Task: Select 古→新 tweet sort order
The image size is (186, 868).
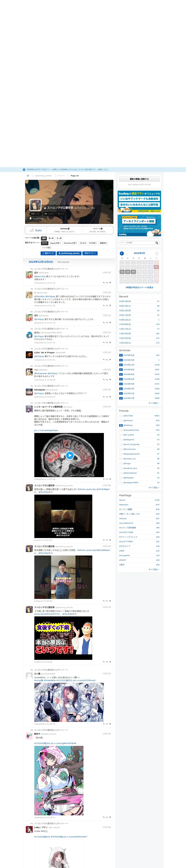Action: (x=59, y=238)
